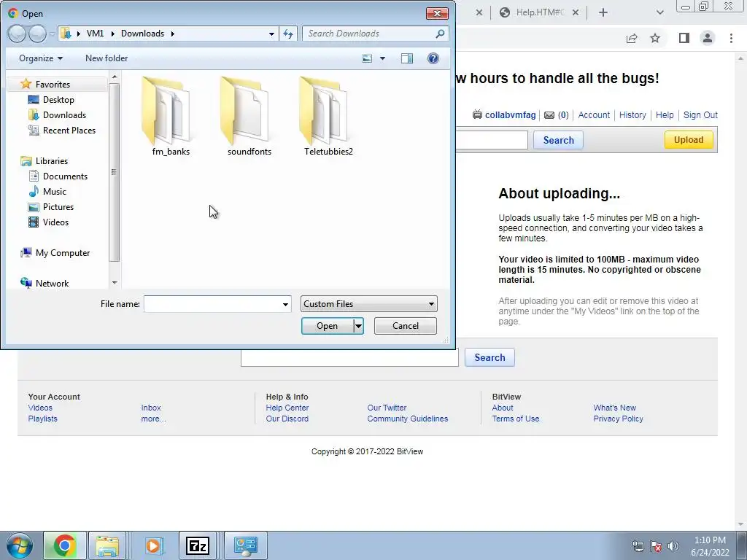Viewport: 747px width, 560px height.
Task: Click History link on BitView
Action: (x=632, y=114)
